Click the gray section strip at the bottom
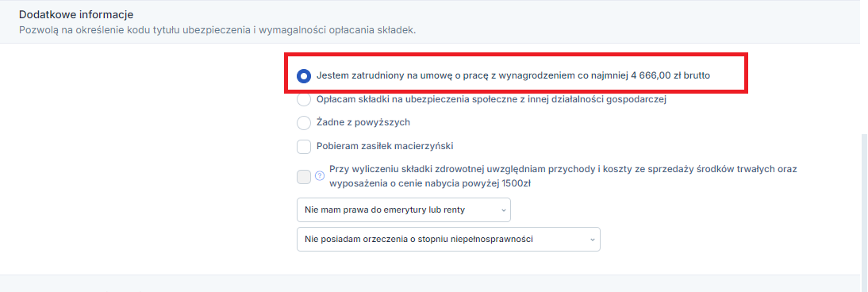The height and width of the screenshot is (292, 868). coord(434,283)
